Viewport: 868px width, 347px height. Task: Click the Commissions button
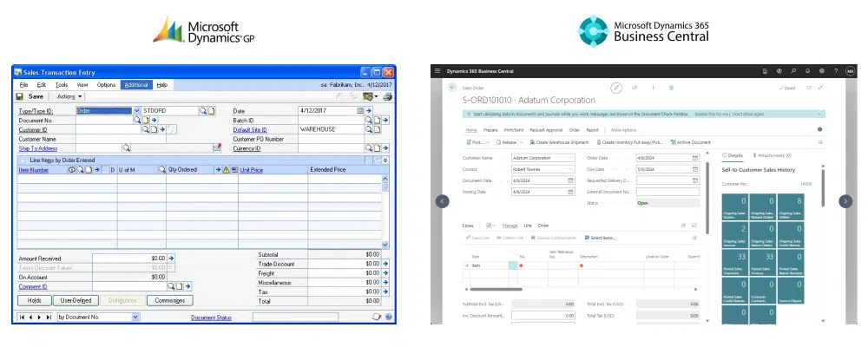click(170, 300)
